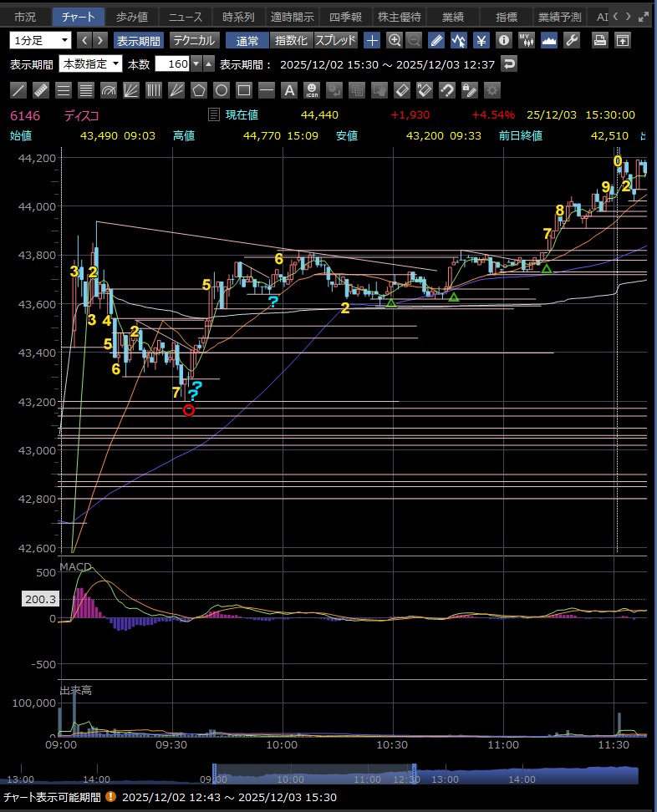This screenshot has height=812, width=657.
Task: Open chart settings wrench icon
Action: pyautogui.click(x=572, y=40)
